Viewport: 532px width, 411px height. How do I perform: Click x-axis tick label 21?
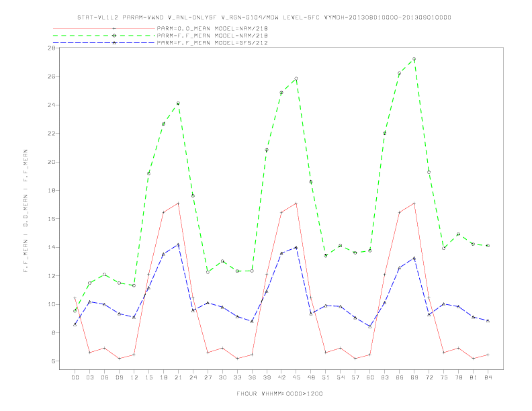point(178,377)
